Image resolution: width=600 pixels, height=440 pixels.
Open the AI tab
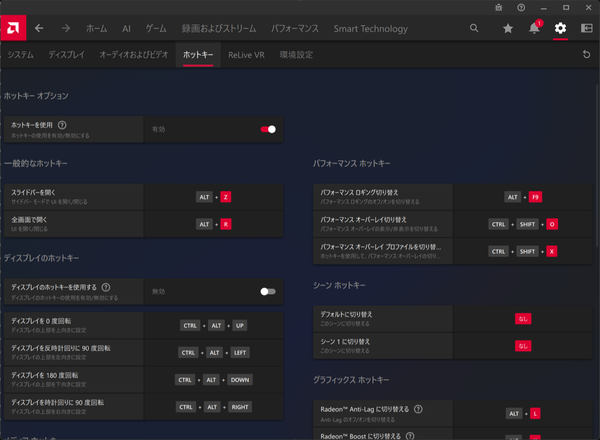126,29
